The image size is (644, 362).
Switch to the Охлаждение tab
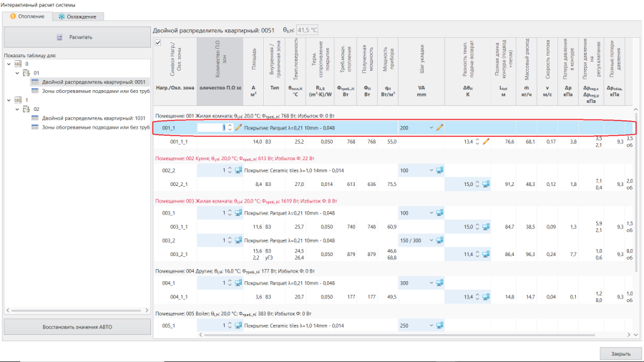[x=77, y=16]
